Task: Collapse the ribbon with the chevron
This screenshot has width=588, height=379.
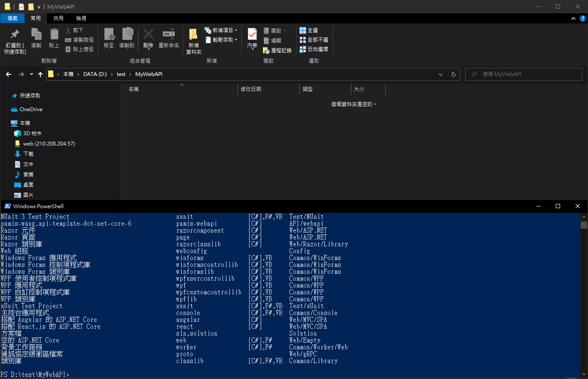Action: tap(574, 18)
